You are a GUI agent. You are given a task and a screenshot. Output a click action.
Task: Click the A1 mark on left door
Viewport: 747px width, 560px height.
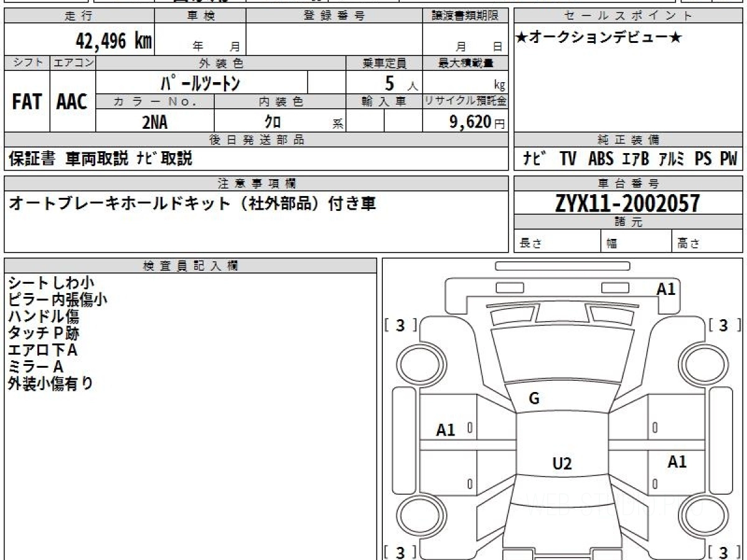tap(446, 429)
